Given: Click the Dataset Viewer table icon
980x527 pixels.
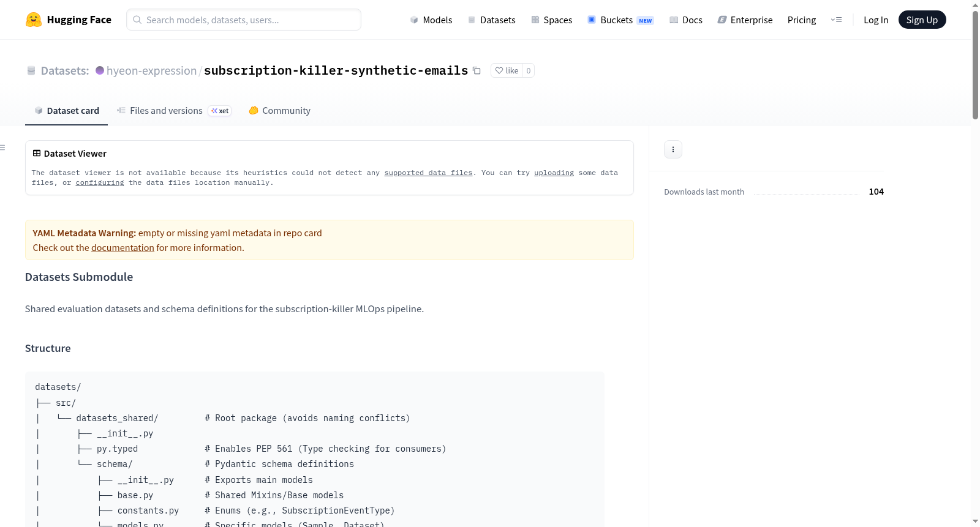Looking at the screenshot, I should (x=37, y=153).
